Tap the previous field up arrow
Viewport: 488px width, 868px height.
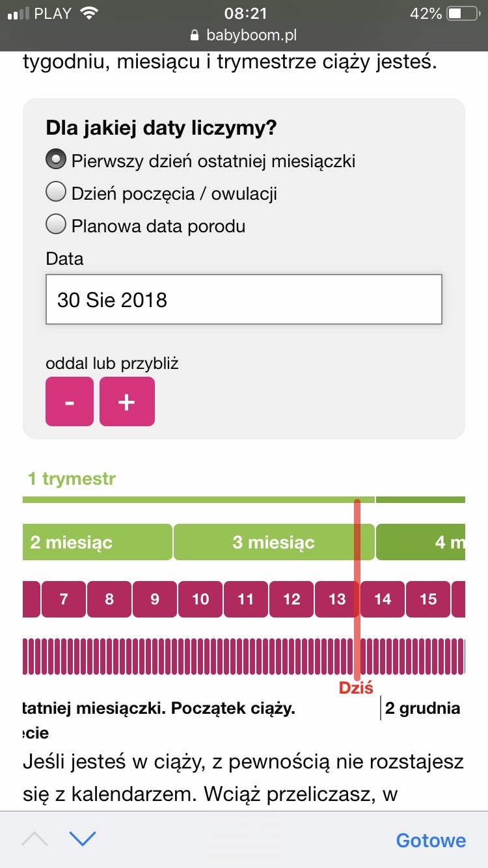coord(34,839)
